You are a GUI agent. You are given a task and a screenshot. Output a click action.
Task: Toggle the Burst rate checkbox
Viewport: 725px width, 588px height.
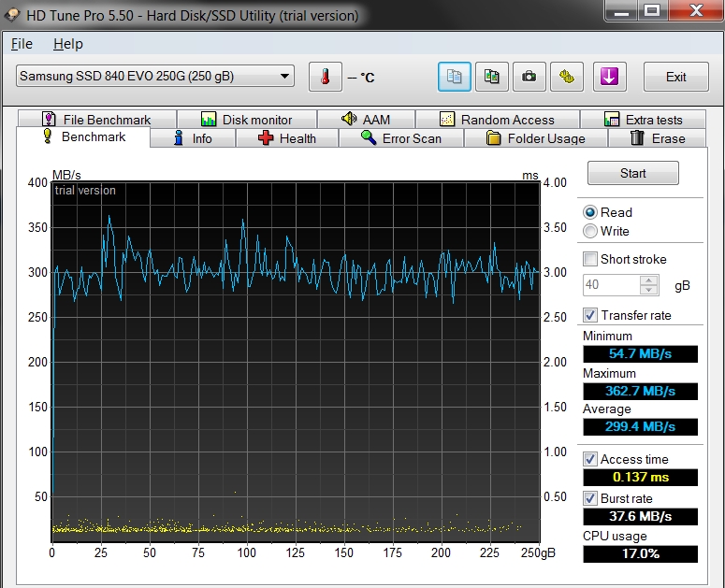click(590, 498)
